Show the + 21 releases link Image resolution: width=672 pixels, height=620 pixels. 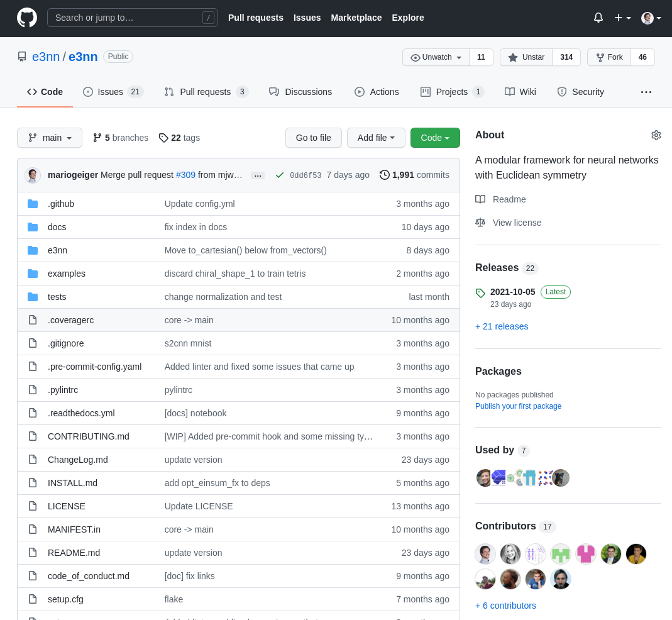(x=502, y=326)
